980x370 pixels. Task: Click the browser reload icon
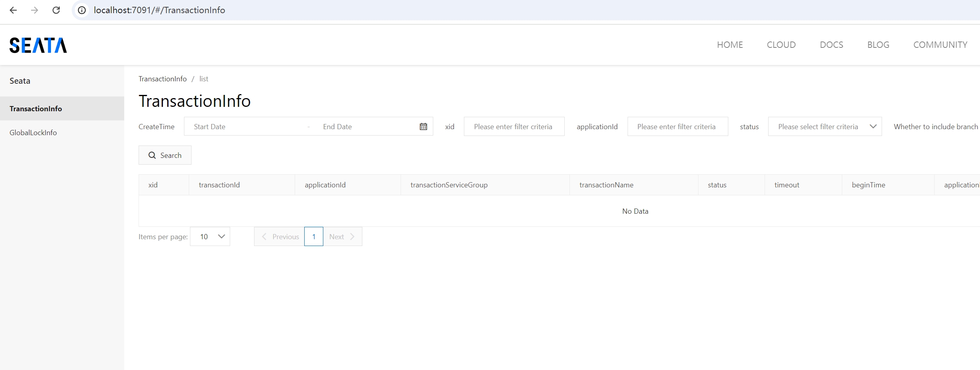56,10
